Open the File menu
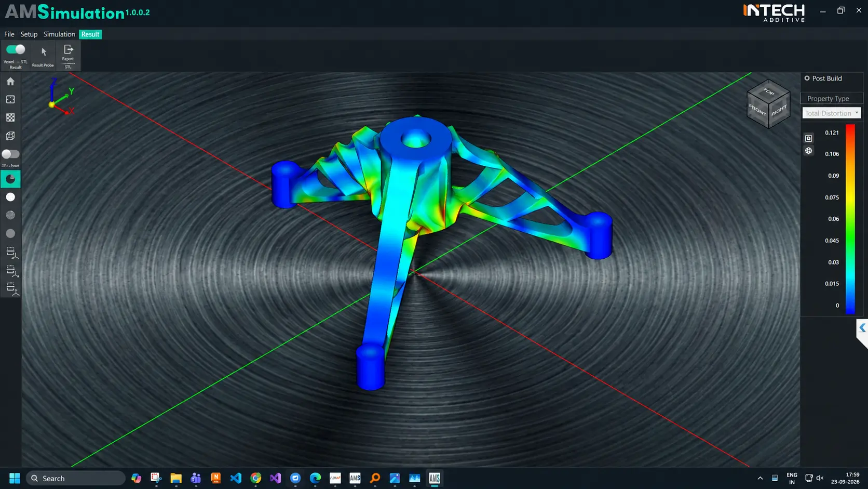The height and width of the screenshot is (489, 868). pos(9,34)
